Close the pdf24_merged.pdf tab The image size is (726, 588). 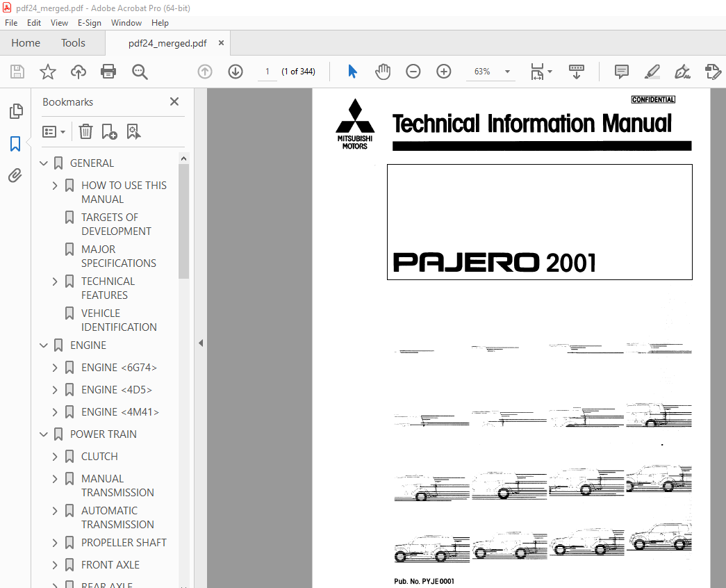(222, 42)
